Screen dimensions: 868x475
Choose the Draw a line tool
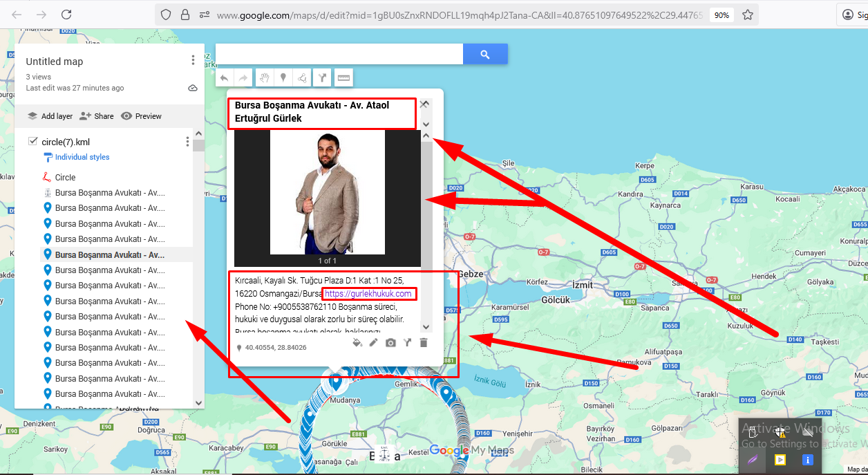[303, 78]
